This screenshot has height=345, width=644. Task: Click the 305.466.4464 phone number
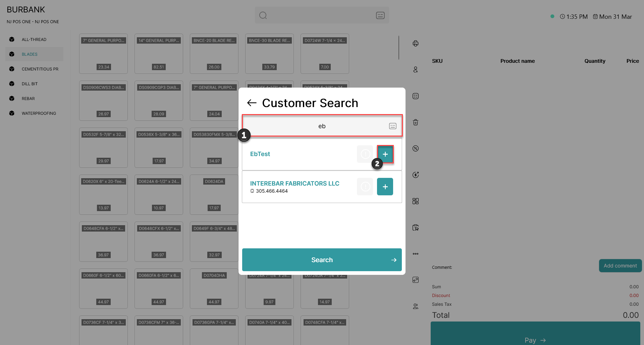[x=272, y=191]
